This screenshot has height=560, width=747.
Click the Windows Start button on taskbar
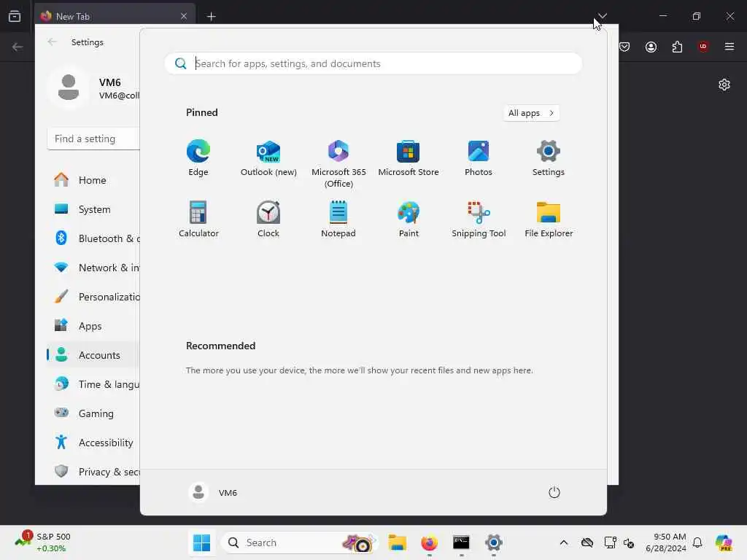(201, 542)
